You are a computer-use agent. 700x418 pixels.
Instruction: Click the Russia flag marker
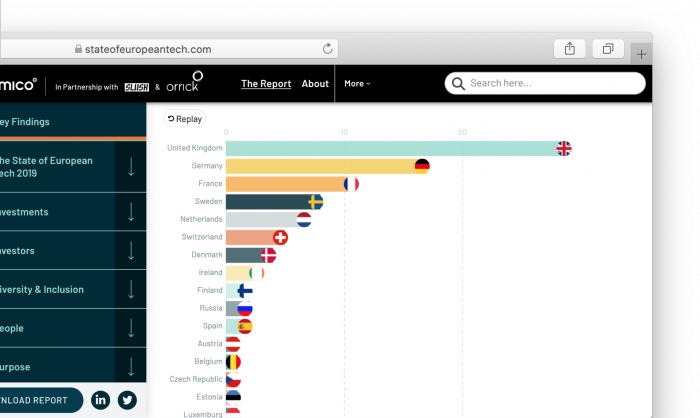tap(245, 309)
